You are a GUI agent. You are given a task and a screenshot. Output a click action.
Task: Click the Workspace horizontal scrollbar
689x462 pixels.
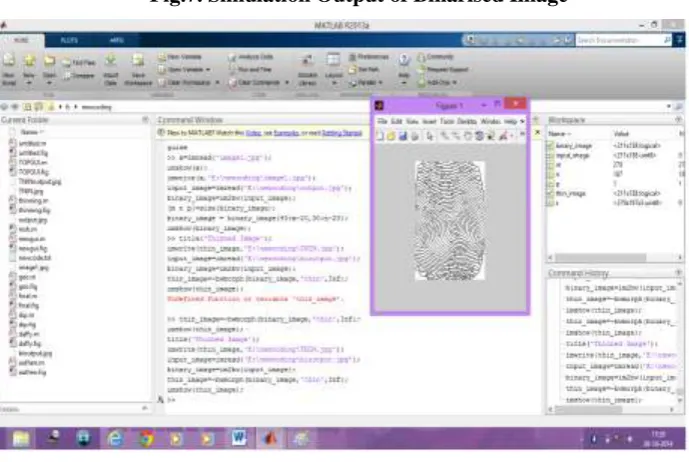[x=601, y=257]
